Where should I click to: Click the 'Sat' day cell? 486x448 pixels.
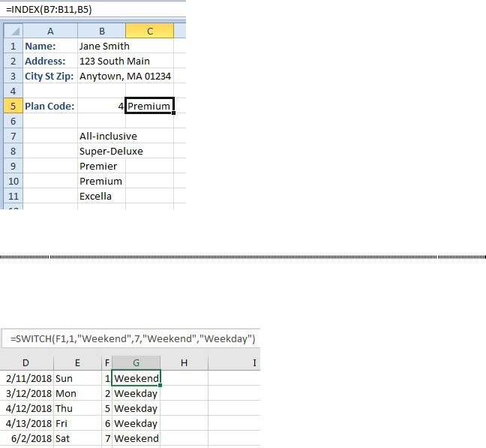pos(77,438)
